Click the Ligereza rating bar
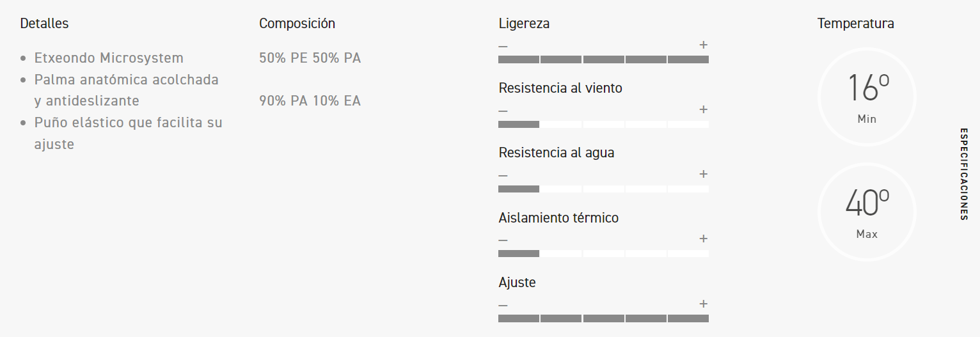 tap(603, 59)
